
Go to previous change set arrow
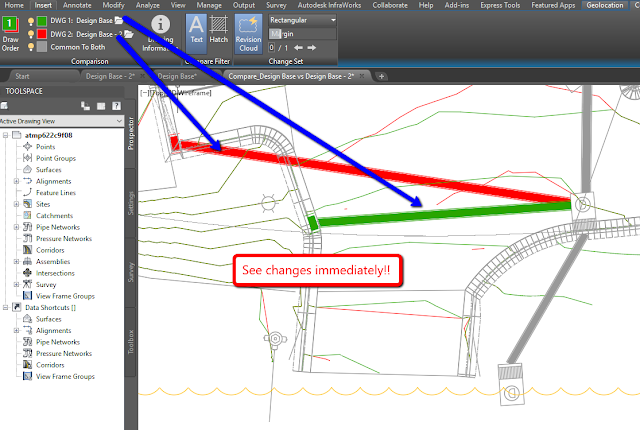pyautogui.click(x=298, y=48)
